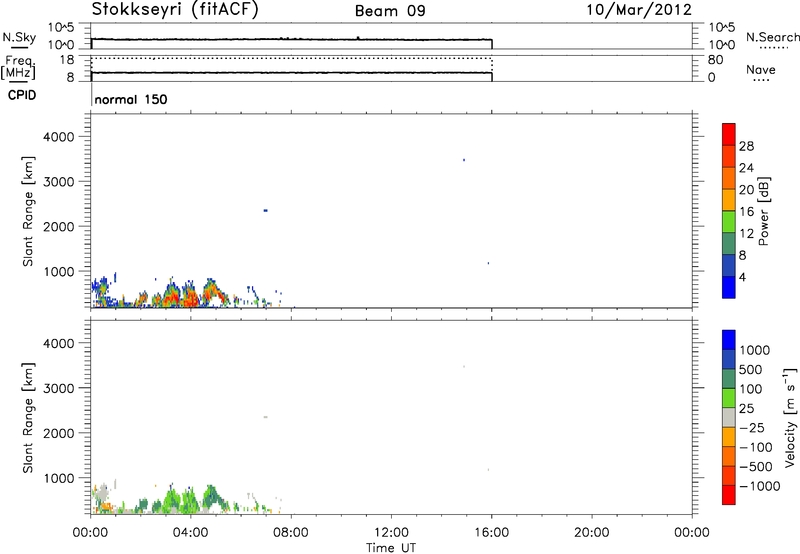The width and height of the screenshot is (800, 554).
Task: Click the "2000" tick on the velocity panel axis
Action: point(59,433)
